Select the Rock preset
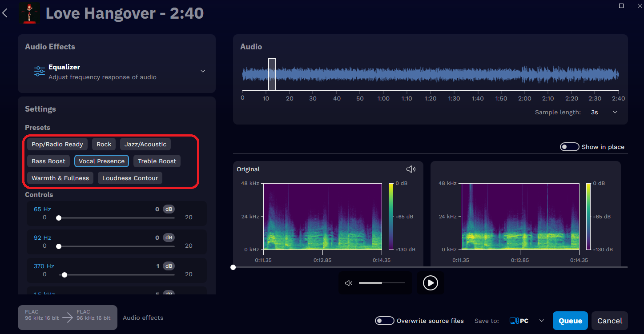Screen dimensions: 644x334 (x=104, y=144)
